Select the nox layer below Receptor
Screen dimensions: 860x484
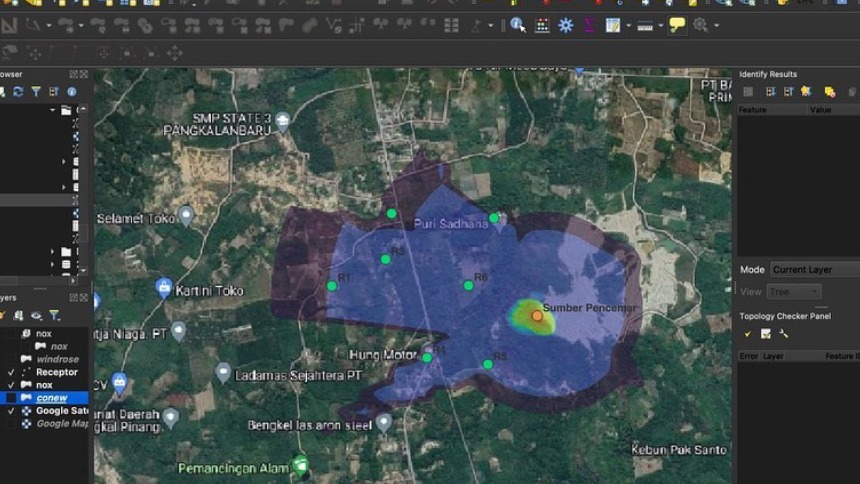pyautogui.click(x=44, y=385)
